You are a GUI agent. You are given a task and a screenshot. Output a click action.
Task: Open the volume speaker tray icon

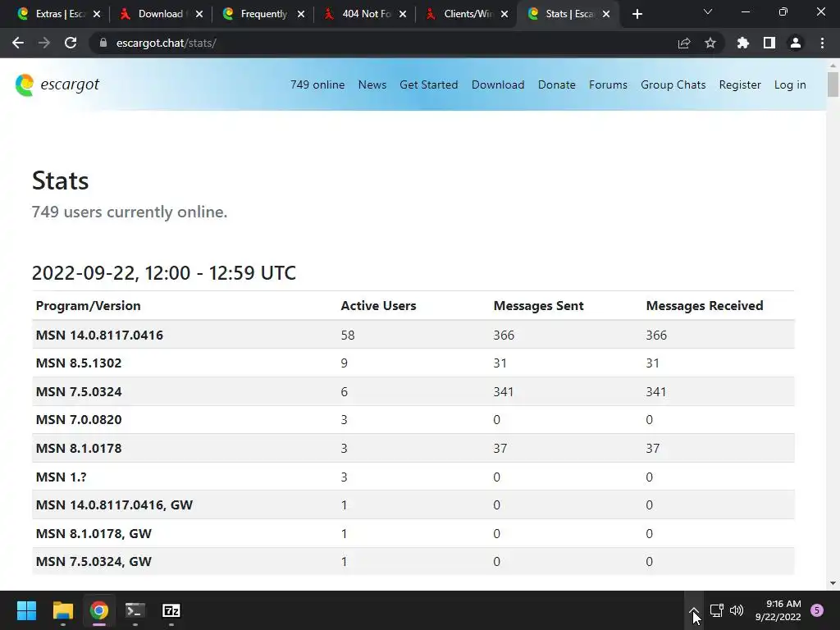click(x=737, y=610)
